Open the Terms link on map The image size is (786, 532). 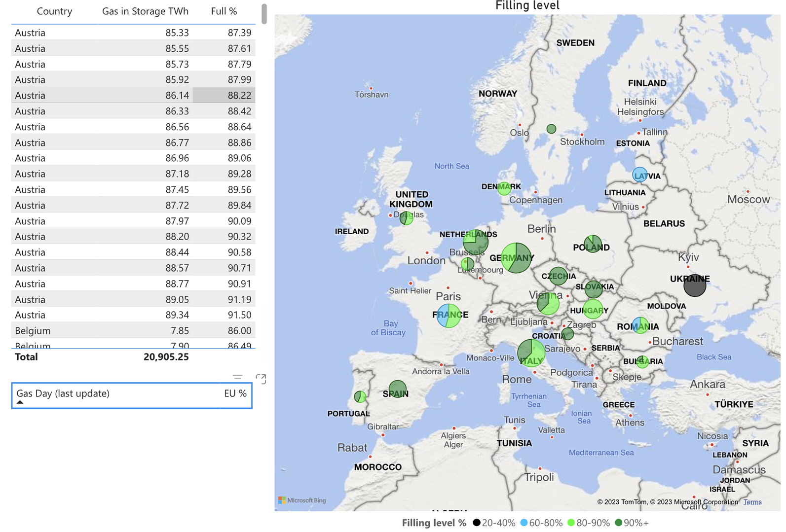click(x=752, y=502)
